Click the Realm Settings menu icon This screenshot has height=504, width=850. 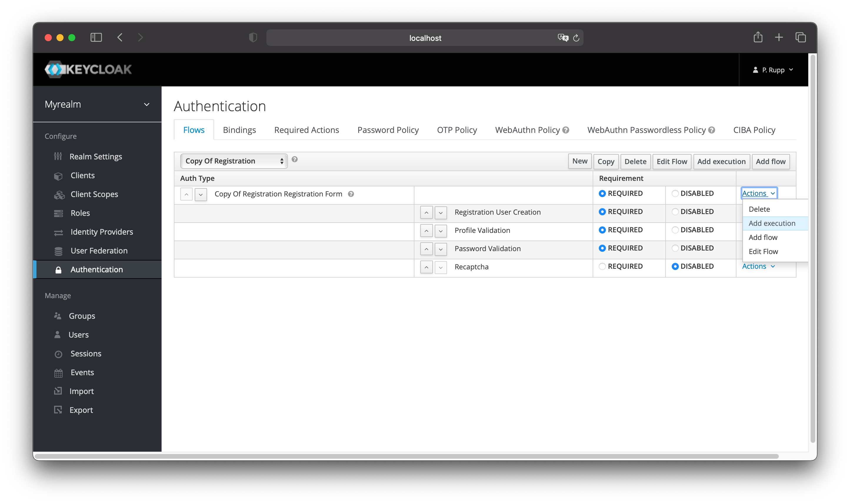(x=58, y=156)
